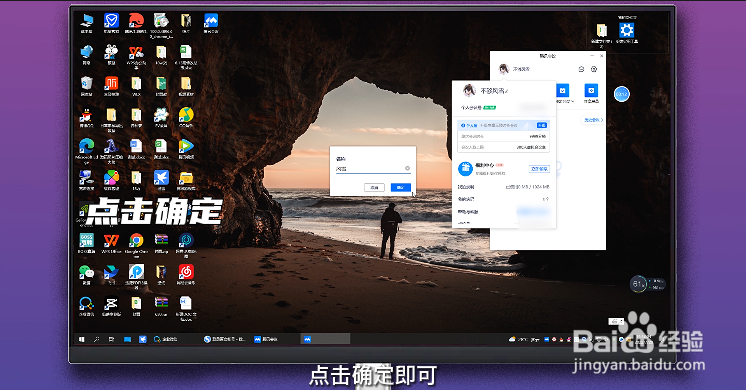Click the taskbar search magnifier icon

click(97, 339)
